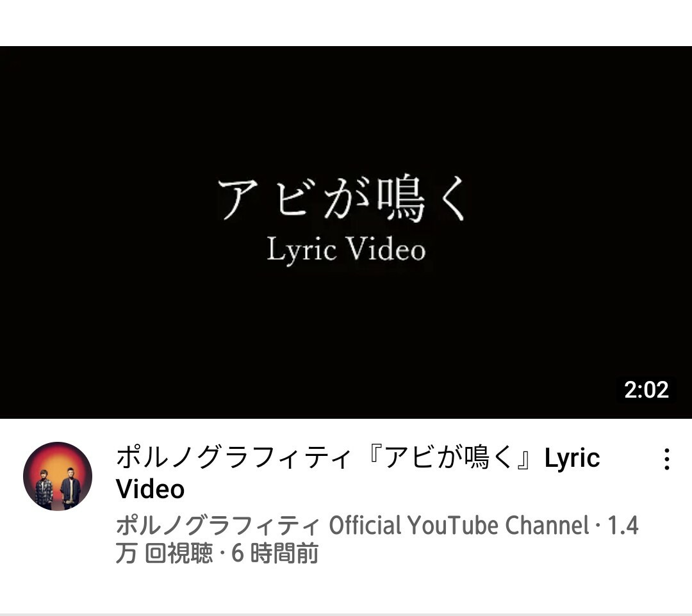Play the アビが鳴く lyric video thumbnail
This screenshot has height=616, width=692.
click(346, 232)
